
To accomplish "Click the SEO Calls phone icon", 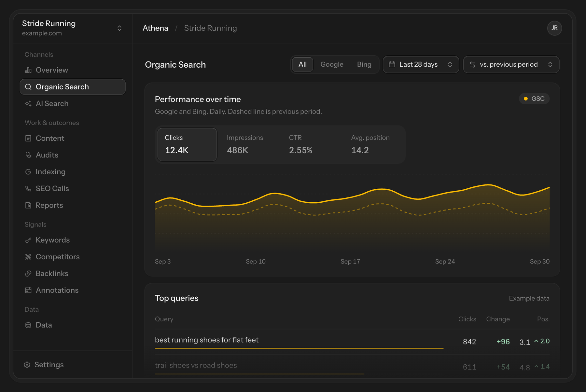I will [28, 188].
